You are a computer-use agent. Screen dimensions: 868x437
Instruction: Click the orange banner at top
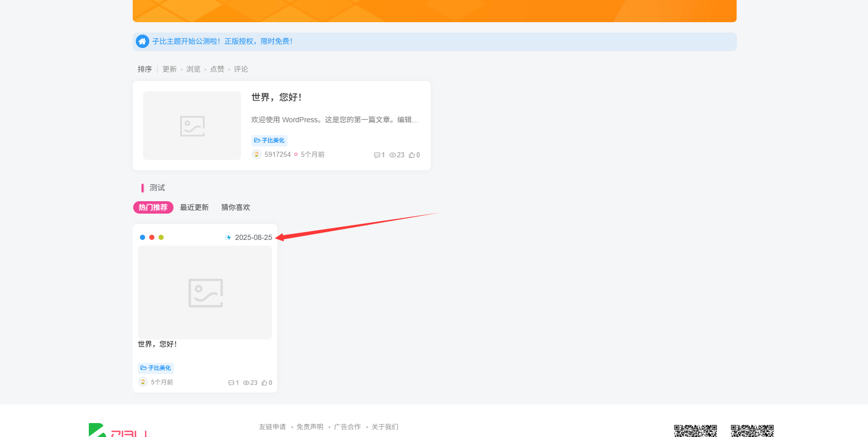pos(434,11)
